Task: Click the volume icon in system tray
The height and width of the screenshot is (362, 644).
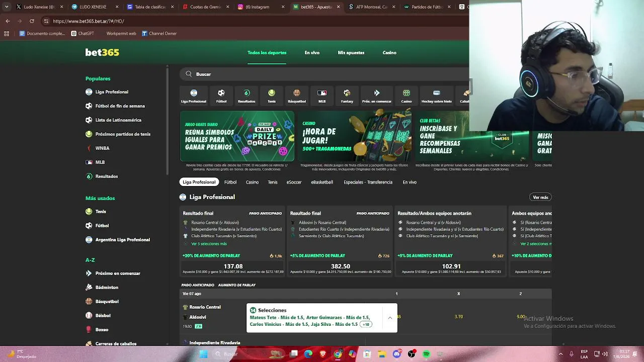Action: 605,354
